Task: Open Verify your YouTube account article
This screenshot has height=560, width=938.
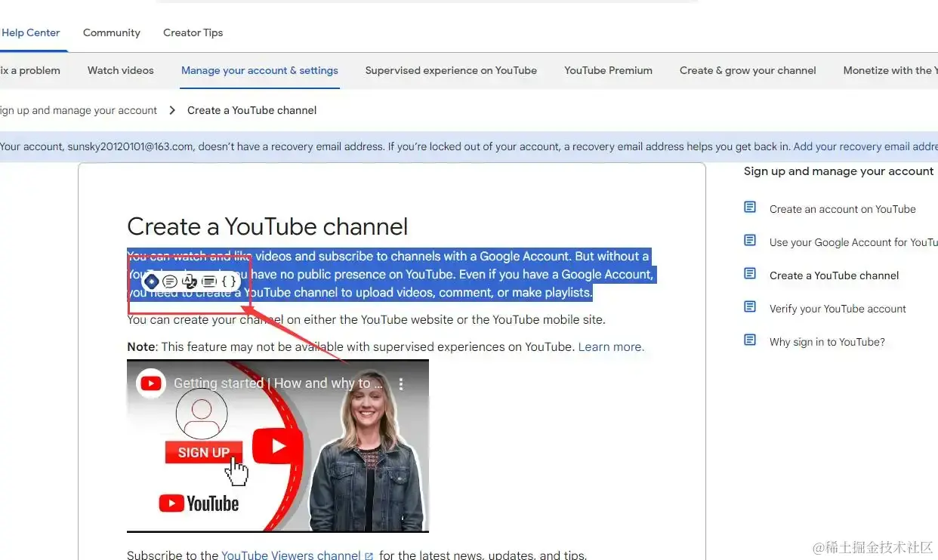Action: point(838,309)
